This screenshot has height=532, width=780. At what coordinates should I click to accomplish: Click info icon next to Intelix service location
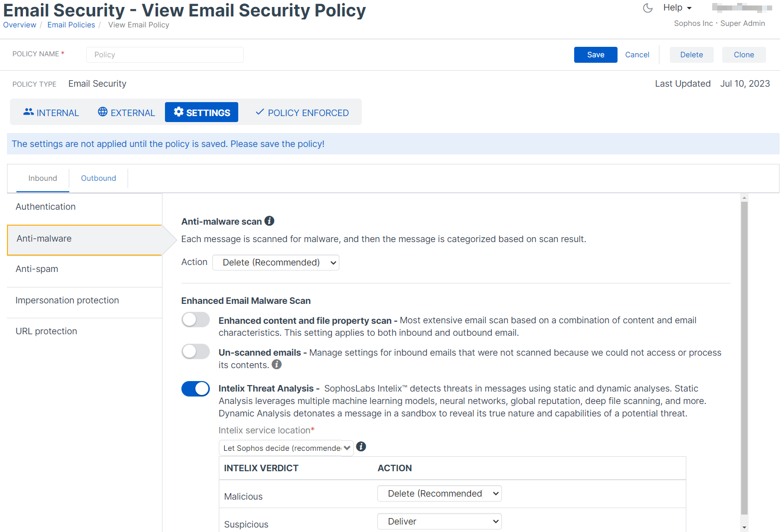click(x=361, y=447)
